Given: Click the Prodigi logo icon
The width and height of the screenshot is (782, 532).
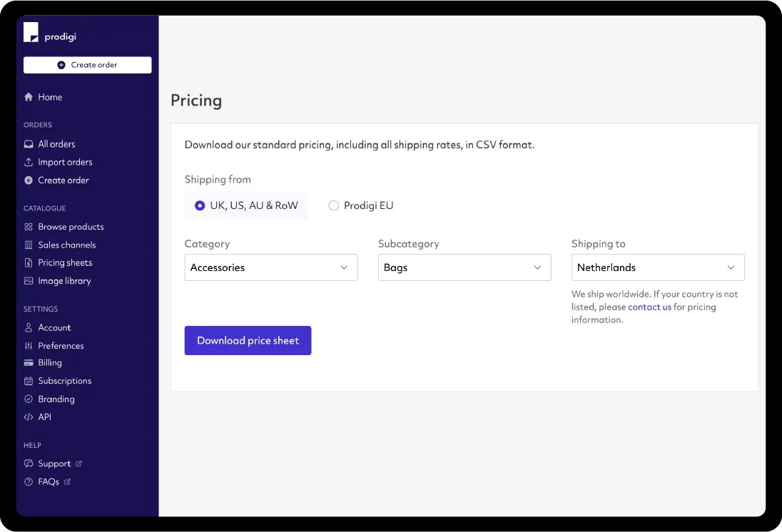Looking at the screenshot, I should coord(31,32).
